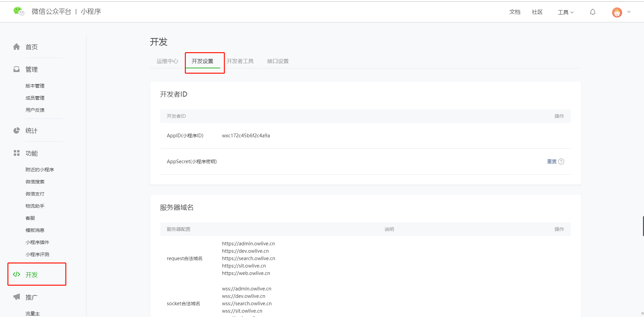Click the page scrollbar thumb
Screen dimensions: 644x317
coord(643,226)
